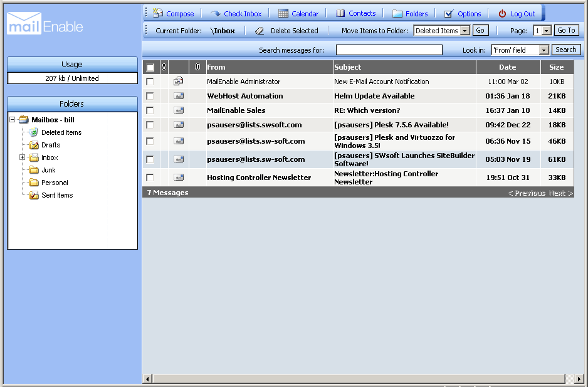The image size is (588, 387).
Task: Click the Delete Selected eraser icon
Action: pyautogui.click(x=258, y=29)
